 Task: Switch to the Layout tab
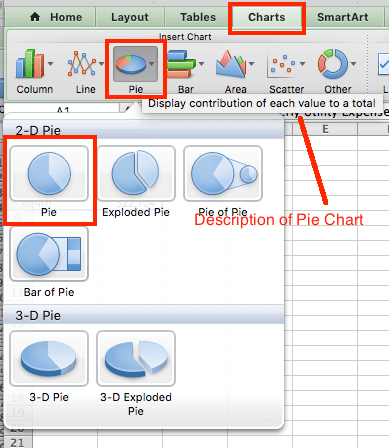pyautogui.click(x=130, y=17)
